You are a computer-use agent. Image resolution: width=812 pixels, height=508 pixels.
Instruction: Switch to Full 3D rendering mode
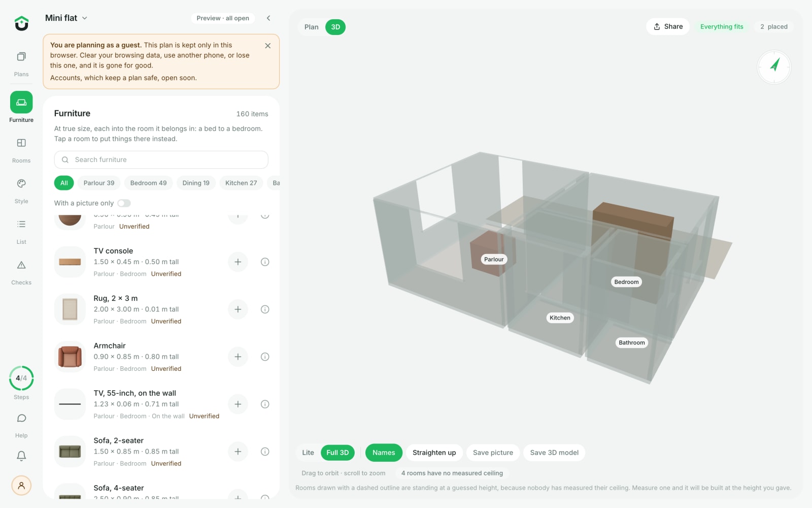[337, 453]
